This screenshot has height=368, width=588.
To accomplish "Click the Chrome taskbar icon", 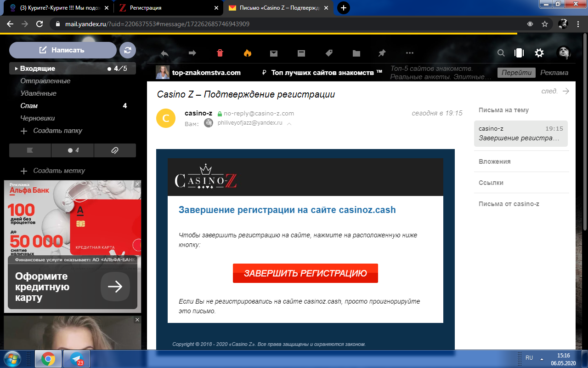I will click(48, 359).
